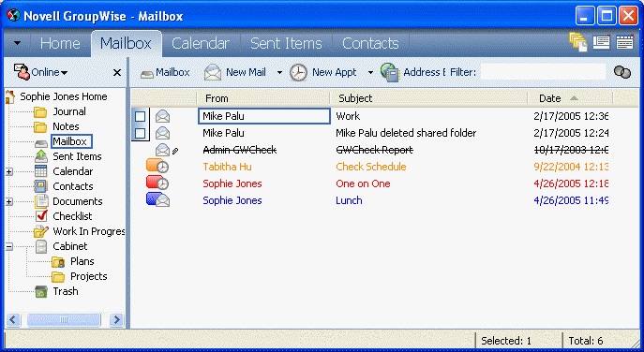
Task: Select the Mailbox folder in the tree
Action: tap(71, 141)
